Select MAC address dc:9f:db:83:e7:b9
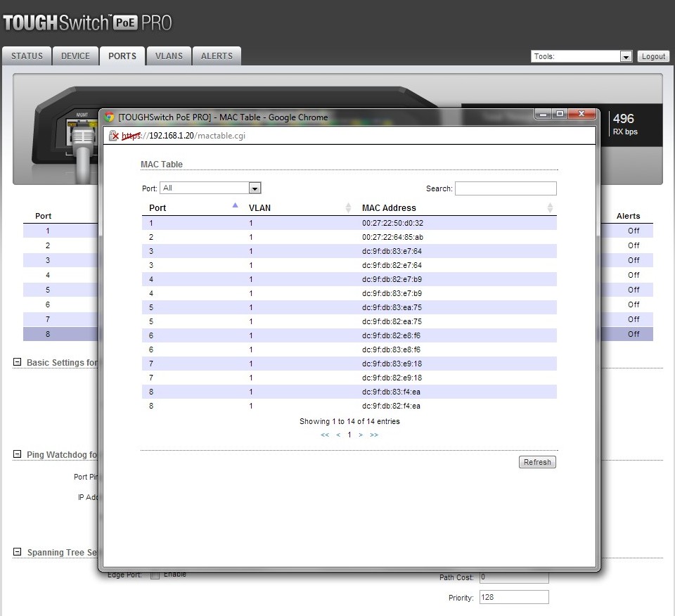This screenshot has width=675, height=616. coord(392,293)
